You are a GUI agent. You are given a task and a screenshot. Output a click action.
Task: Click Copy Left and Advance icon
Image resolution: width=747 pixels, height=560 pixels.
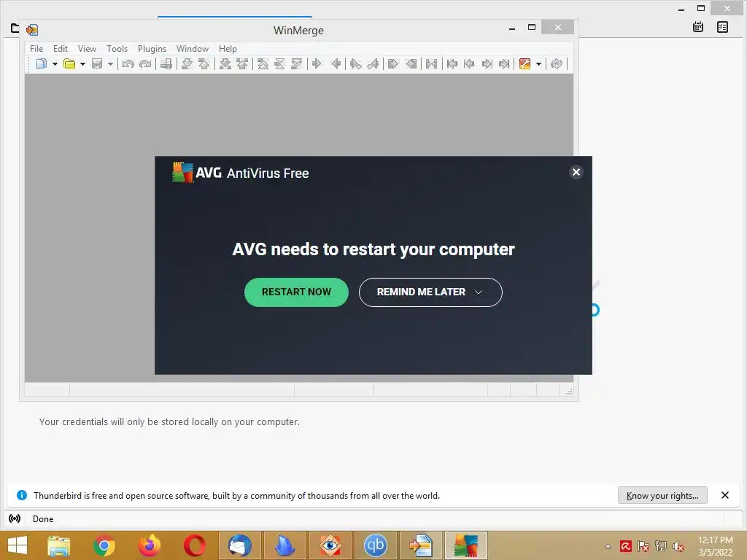(373, 63)
